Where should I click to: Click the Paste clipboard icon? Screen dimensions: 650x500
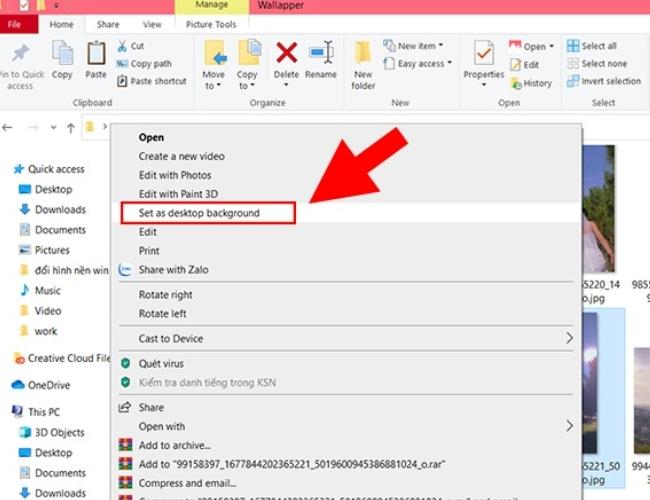tap(96, 53)
